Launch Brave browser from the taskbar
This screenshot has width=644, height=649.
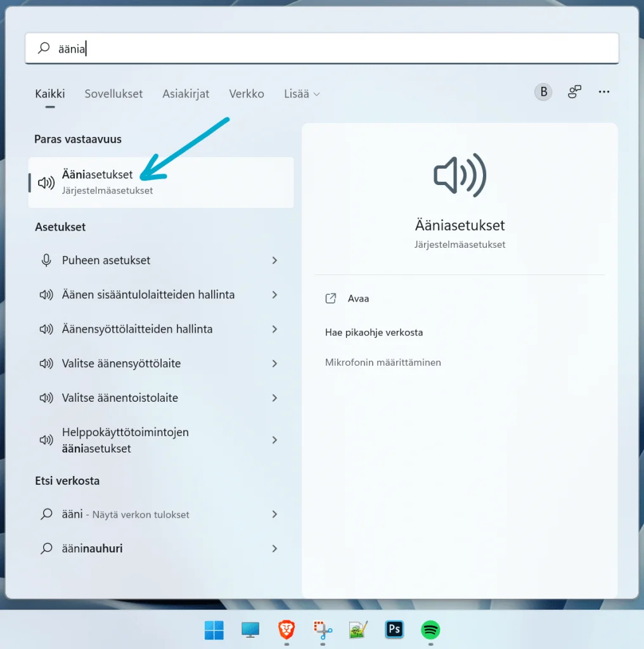coord(287,630)
